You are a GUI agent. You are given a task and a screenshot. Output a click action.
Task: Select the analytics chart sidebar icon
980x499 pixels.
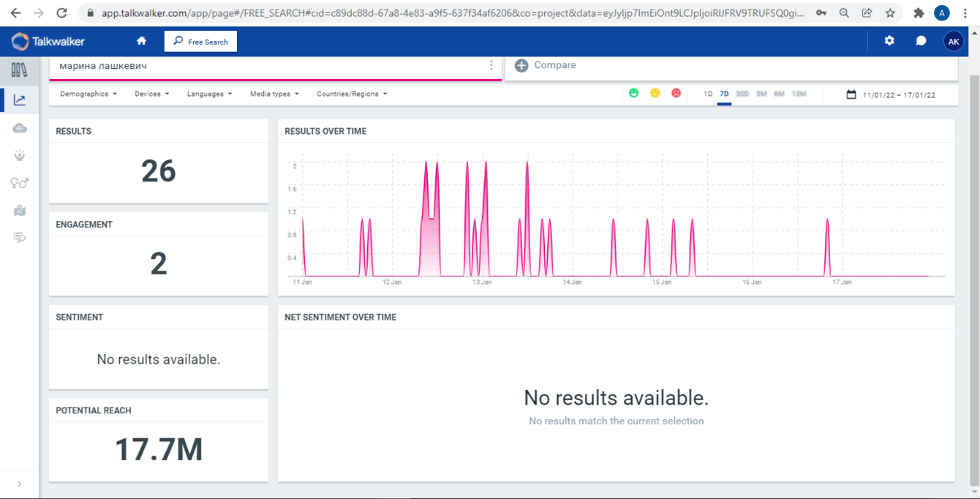point(20,100)
